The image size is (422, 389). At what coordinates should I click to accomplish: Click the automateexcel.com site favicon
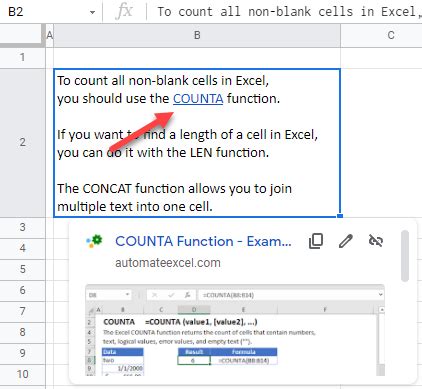(x=94, y=241)
